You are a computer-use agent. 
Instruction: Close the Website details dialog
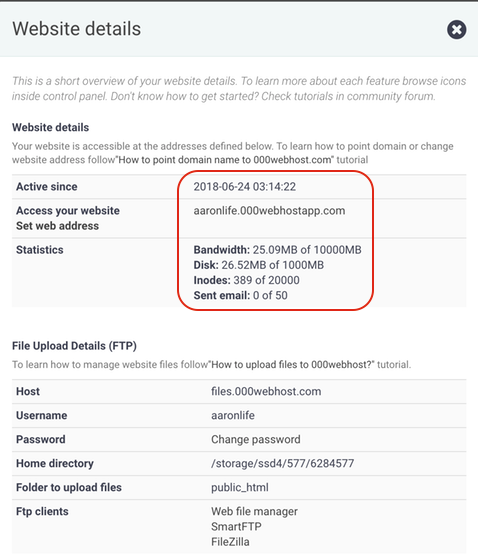coord(456,29)
